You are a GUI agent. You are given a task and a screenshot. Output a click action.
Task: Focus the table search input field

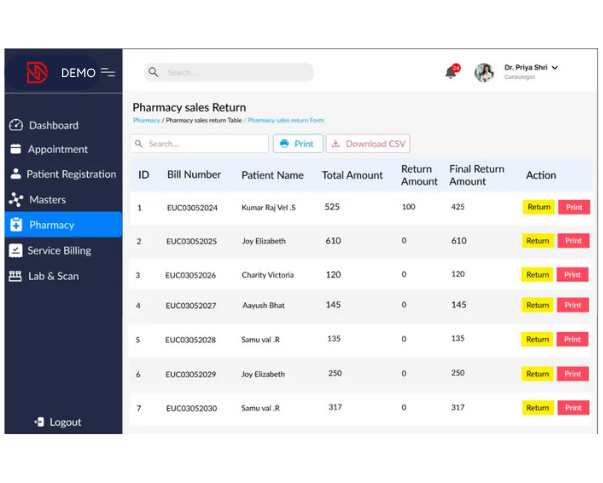click(200, 144)
